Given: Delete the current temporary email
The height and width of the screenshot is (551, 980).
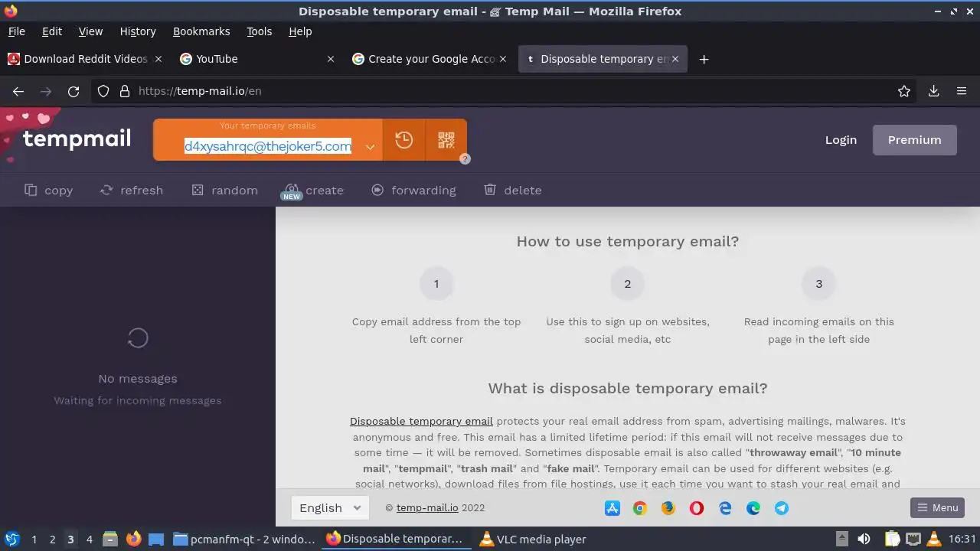Looking at the screenshot, I should (513, 190).
